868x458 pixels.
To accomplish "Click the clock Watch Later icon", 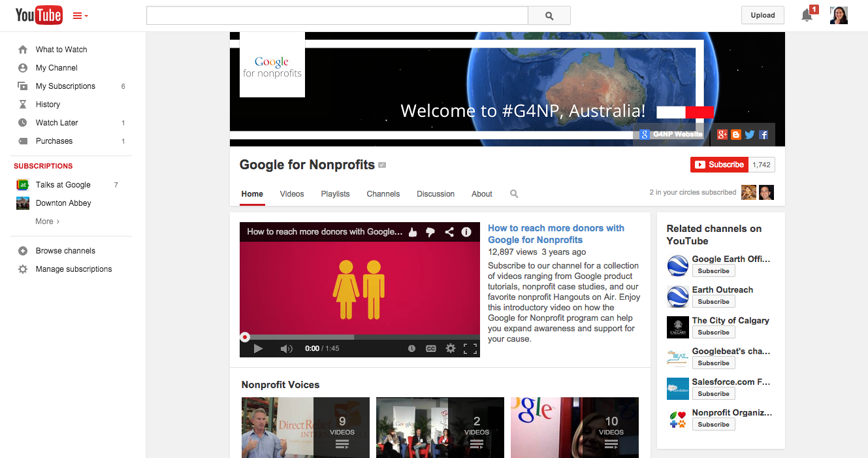I will (x=23, y=123).
